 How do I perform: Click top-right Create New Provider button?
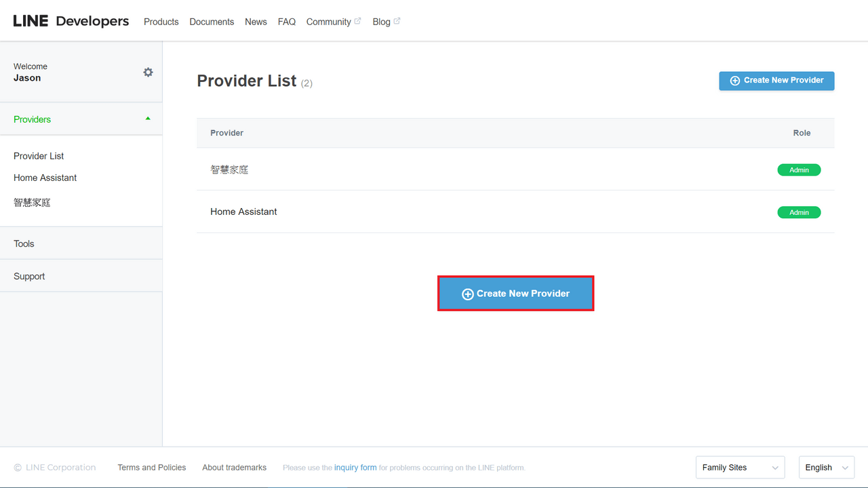(x=776, y=81)
